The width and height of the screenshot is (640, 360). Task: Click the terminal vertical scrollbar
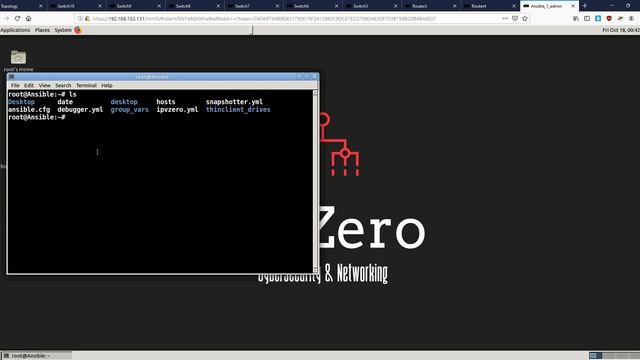tap(315, 181)
